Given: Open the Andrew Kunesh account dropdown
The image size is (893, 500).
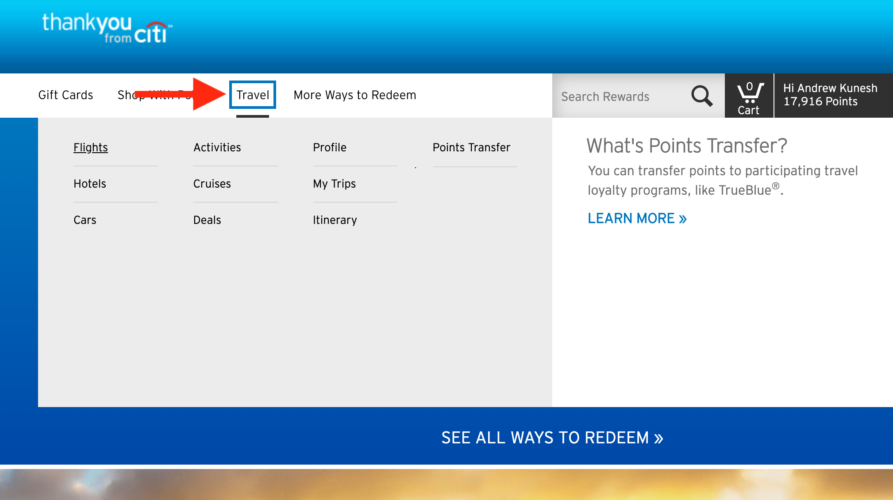Looking at the screenshot, I should tap(830, 95).
